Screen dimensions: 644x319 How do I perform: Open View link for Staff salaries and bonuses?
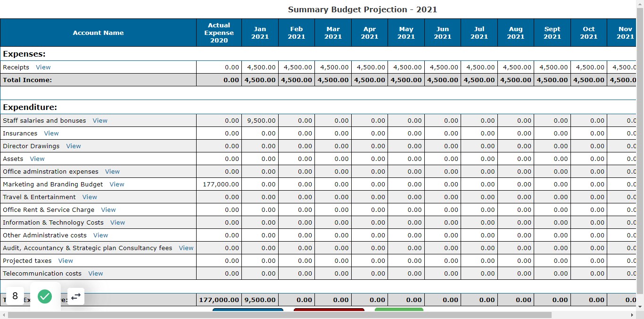[100, 121]
